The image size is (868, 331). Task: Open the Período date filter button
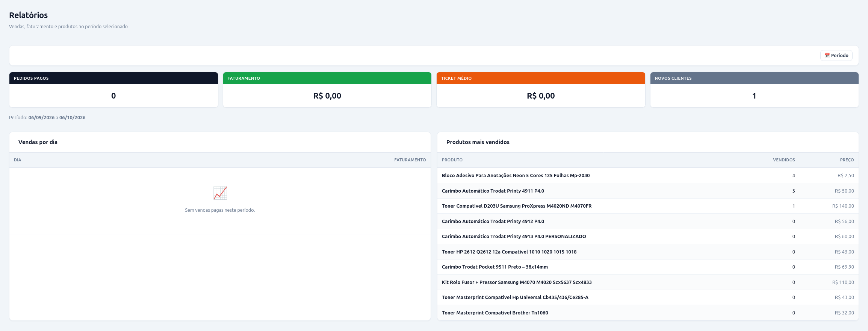click(836, 55)
